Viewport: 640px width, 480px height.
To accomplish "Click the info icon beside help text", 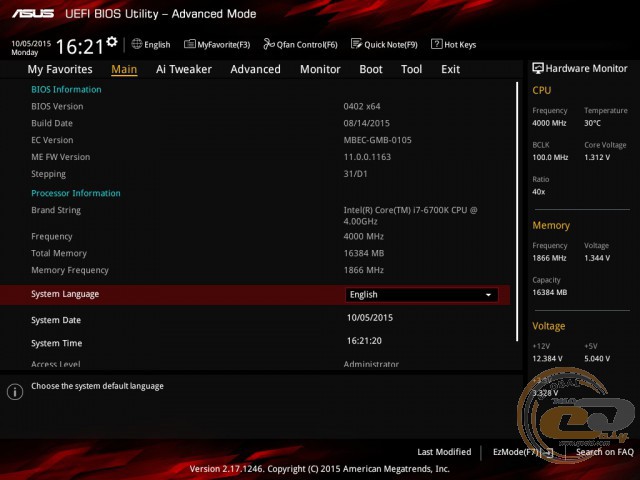I will [x=15, y=392].
